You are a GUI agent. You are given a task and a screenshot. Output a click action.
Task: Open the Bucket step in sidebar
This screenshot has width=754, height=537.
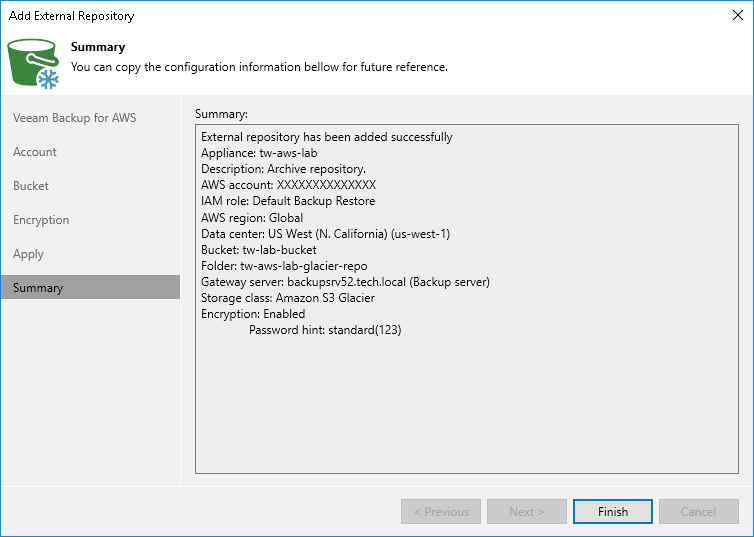point(31,186)
